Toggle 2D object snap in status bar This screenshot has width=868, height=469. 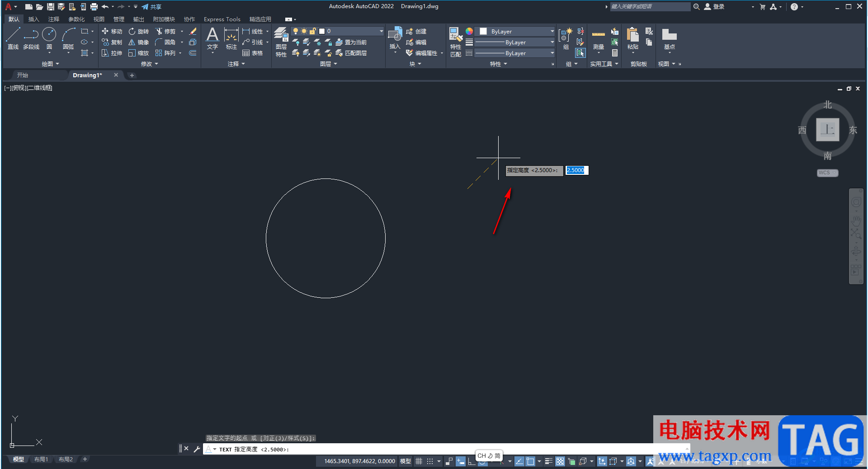click(x=530, y=461)
